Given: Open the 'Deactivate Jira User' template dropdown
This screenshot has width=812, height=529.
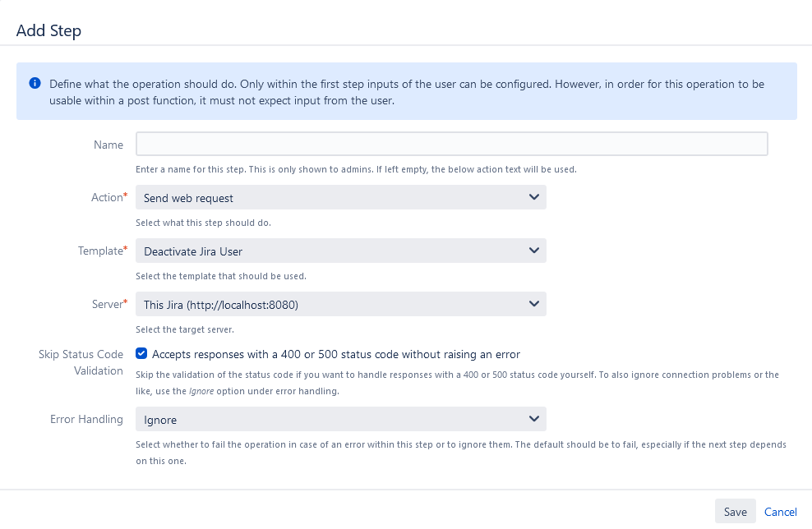Looking at the screenshot, I should coord(329,251).
